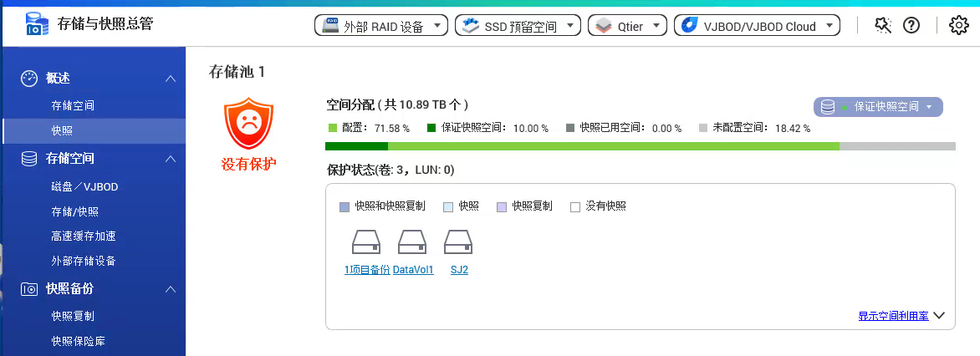Viewport: 980px width, 356px height.
Task: Click the 存储池 1 heading
Action: [x=237, y=72]
